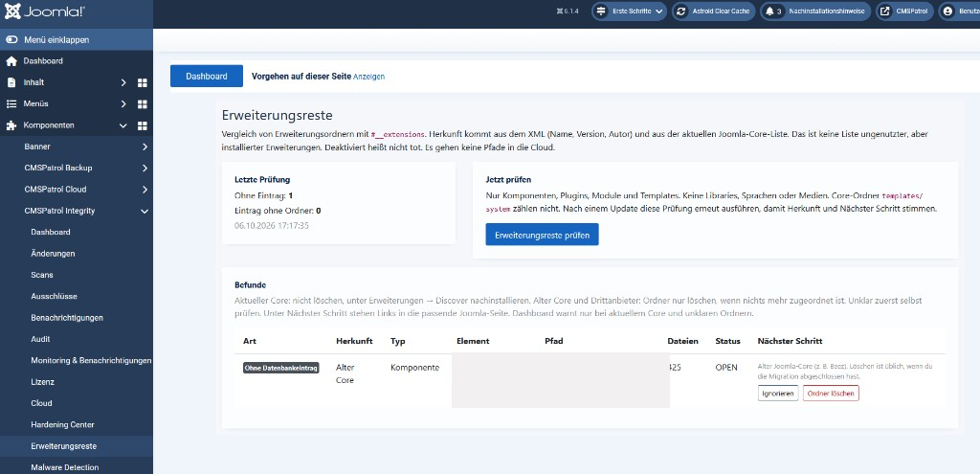
Task: Expand the CMSPatrol Cloud chevron
Action: tap(145, 190)
